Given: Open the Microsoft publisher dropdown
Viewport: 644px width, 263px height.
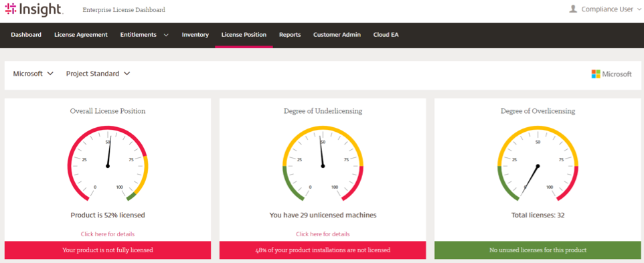Looking at the screenshot, I should pos(33,74).
